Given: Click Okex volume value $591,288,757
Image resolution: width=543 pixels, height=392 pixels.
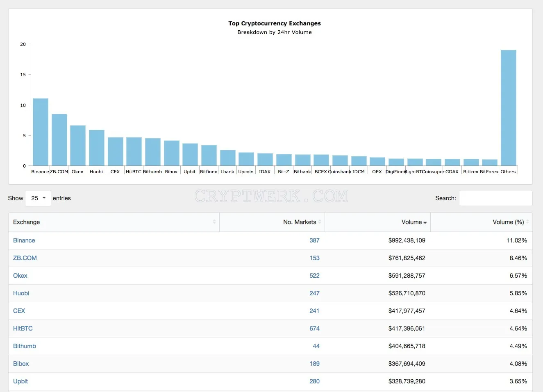Looking at the screenshot, I should [x=407, y=276].
